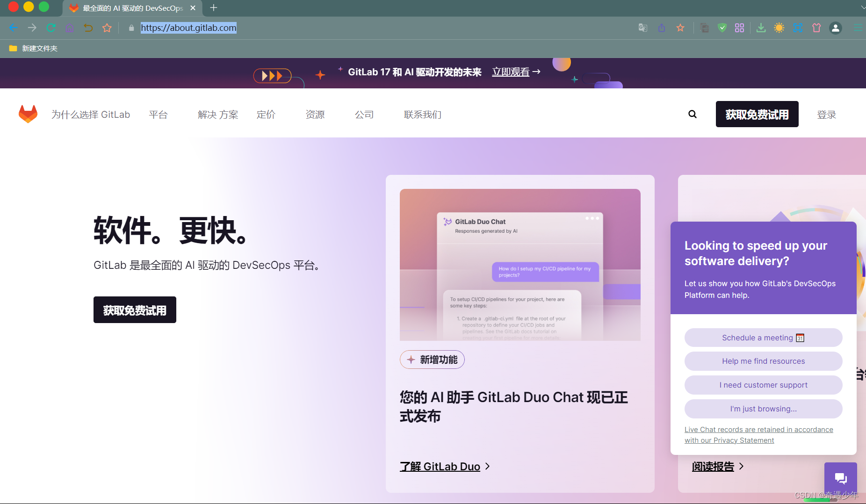This screenshot has height=504, width=866.
Task: Click the browser back arrow
Action: [x=13, y=28]
